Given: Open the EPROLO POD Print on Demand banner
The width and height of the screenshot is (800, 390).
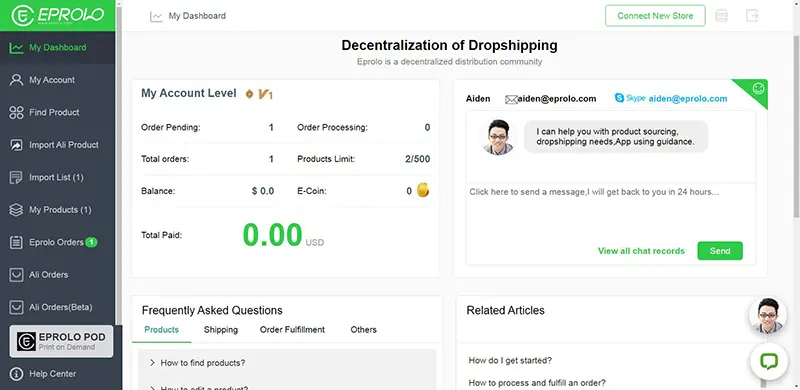Looking at the screenshot, I should point(61,342).
